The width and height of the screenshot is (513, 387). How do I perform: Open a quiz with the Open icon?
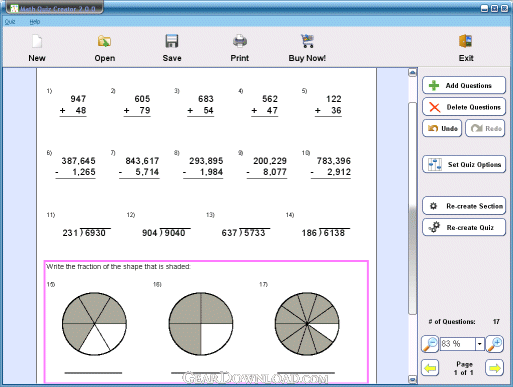click(x=104, y=42)
